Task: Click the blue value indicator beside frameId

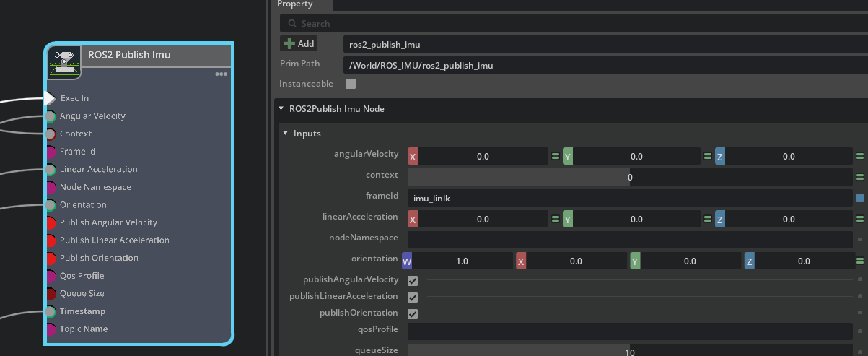Action: point(860,198)
